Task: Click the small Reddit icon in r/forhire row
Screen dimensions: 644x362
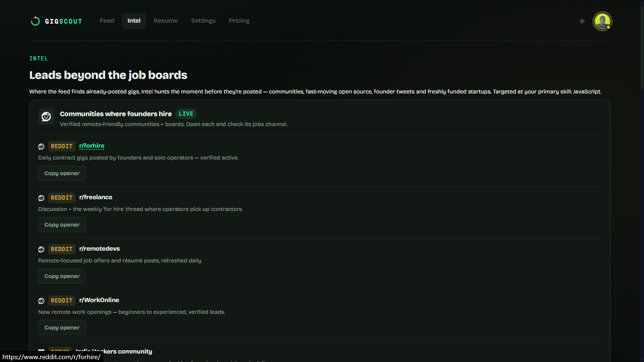Action: (42, 146)
